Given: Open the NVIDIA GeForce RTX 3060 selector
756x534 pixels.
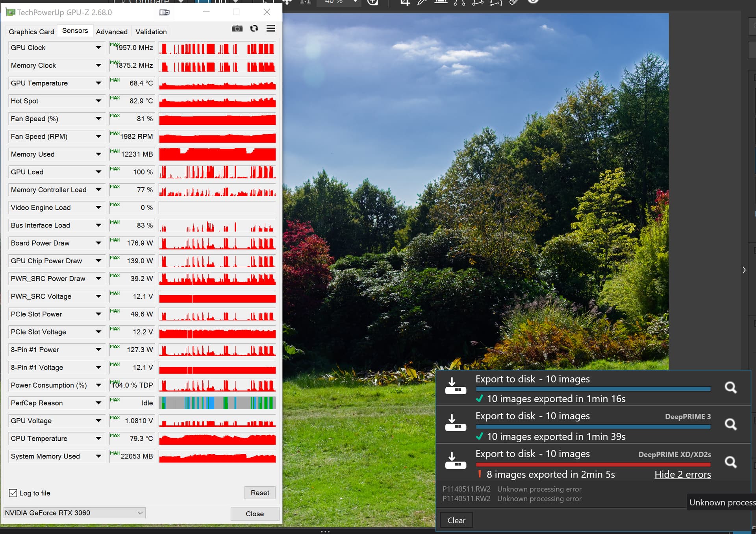Looking at the screenshot, I should (x=74, y=513).
